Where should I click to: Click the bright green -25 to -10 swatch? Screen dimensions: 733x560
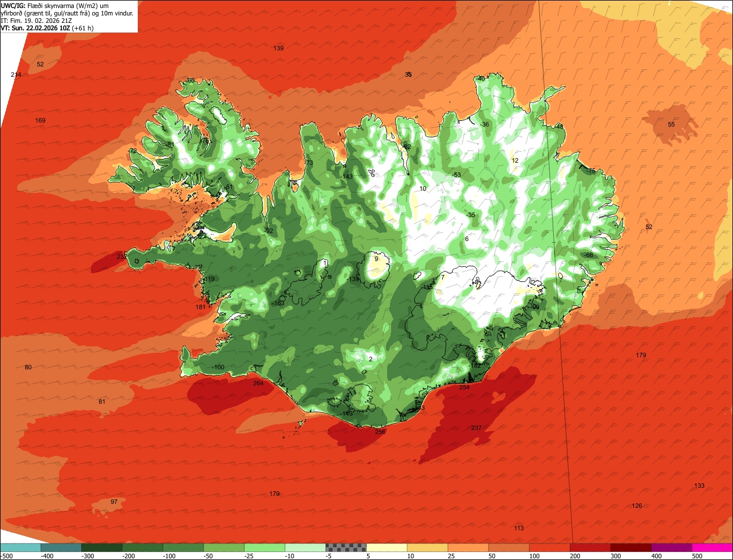[x=265, y=547]
